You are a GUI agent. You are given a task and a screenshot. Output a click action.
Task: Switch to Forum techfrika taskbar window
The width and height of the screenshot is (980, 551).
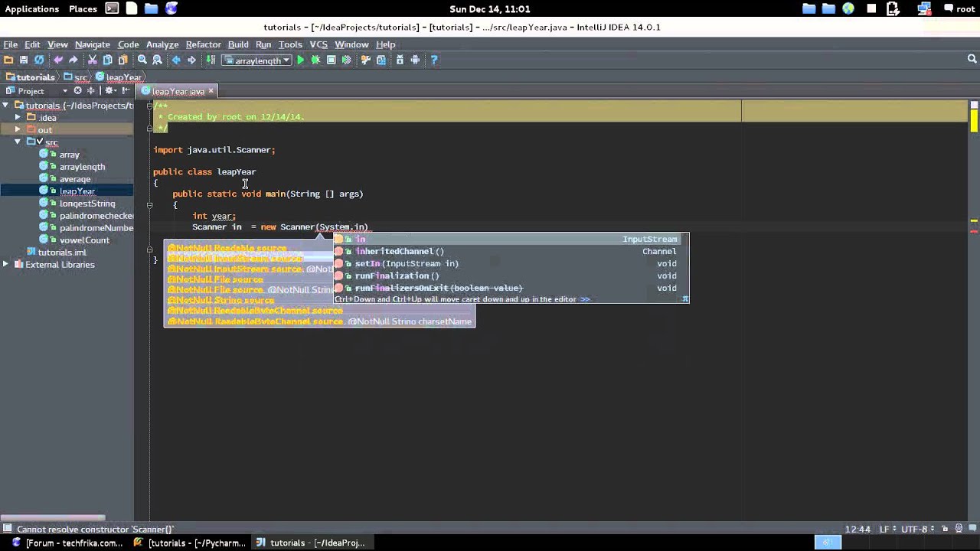[67, 543]
